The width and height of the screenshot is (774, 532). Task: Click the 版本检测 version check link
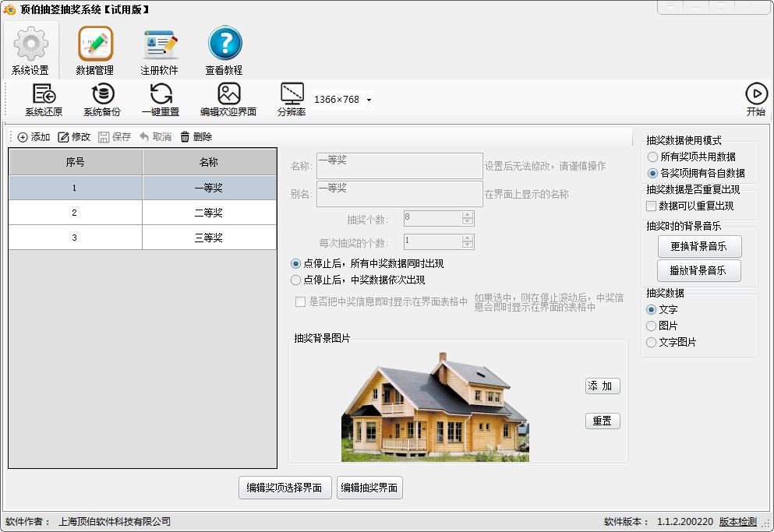tap(737, 522)
